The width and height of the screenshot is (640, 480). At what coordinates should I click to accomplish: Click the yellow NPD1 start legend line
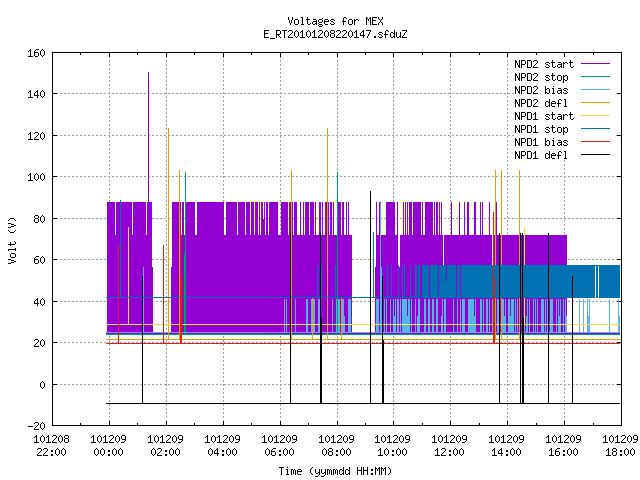(595, 116)
